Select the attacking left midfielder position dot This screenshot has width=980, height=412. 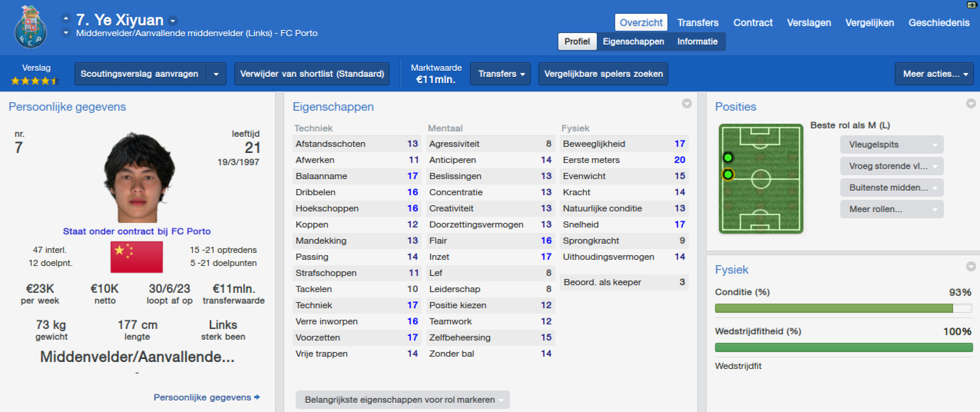coord(728,158)
